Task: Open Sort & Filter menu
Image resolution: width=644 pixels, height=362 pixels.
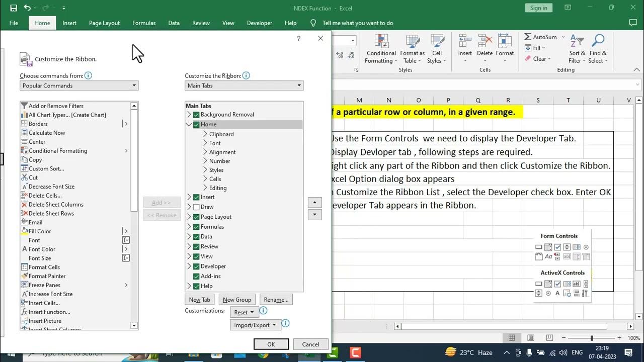Action: pyautogui.click(x=577, y=49)
